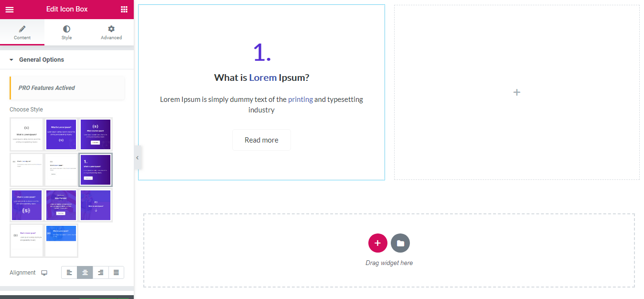Screen dimensions: 644x299
Task: Click the Lorem link in heading
Action: pos(263,78)
